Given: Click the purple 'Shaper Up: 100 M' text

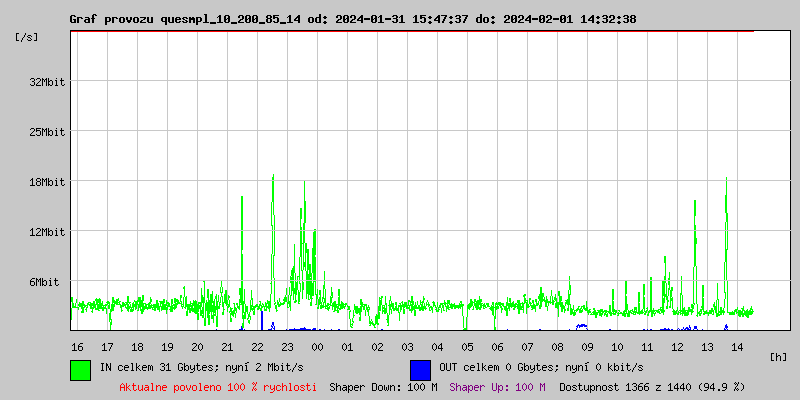Looking at the screenshot, I should [497, 387].
